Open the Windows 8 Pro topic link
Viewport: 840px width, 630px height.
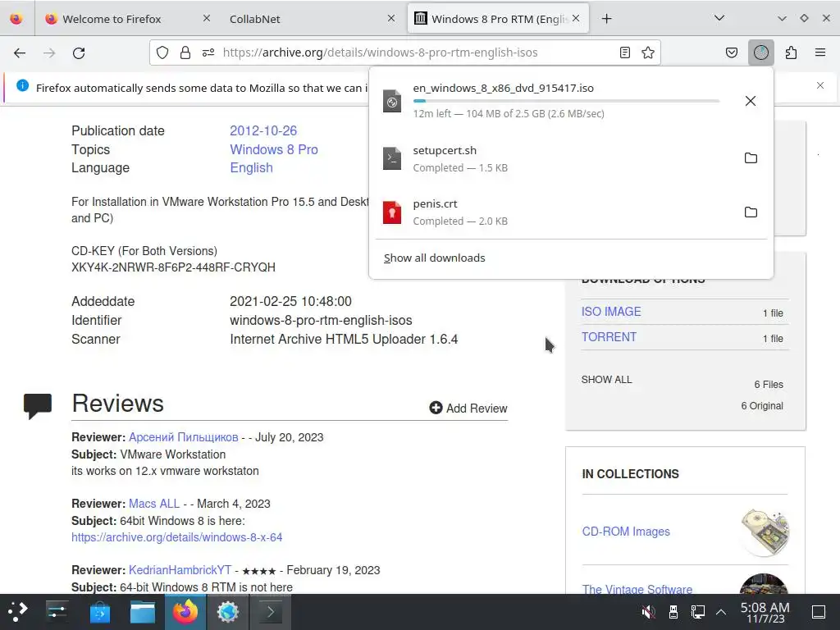tap(274, 149)
